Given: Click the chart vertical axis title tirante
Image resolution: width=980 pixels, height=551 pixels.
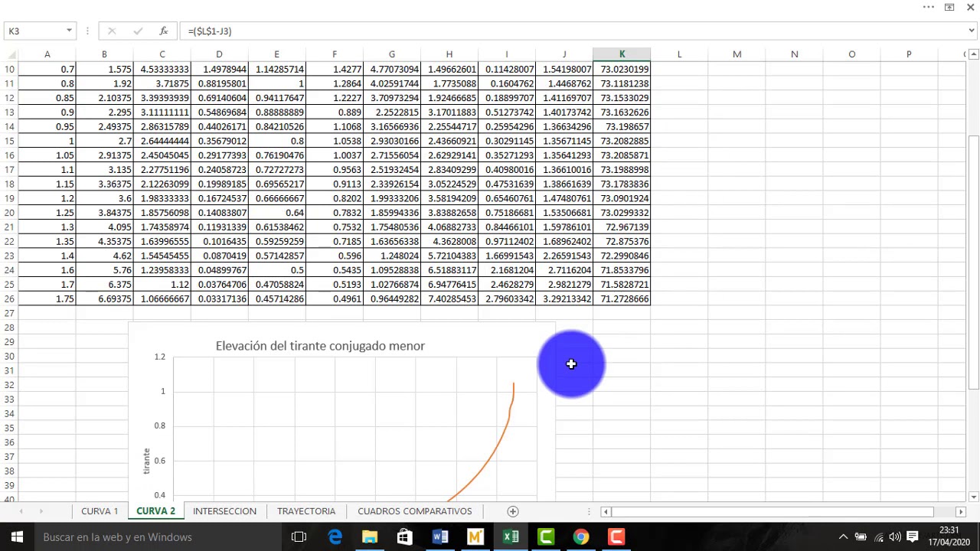Looking at the screenshot, I should pyautogui.click(x=146, y=461).
